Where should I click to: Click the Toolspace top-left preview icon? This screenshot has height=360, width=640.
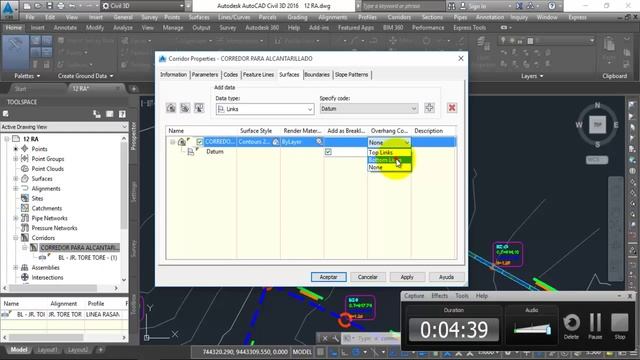click(x=5, y=114)
